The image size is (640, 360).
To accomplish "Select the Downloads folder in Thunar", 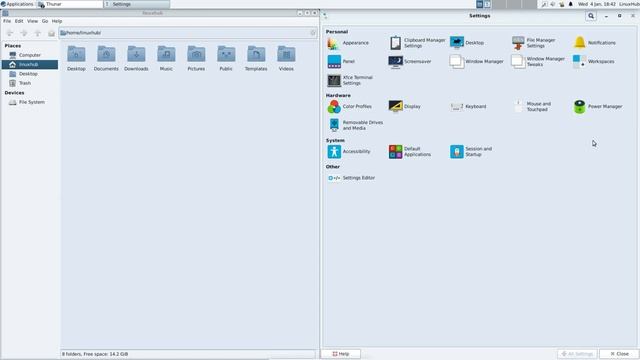I will pos(136,58).
